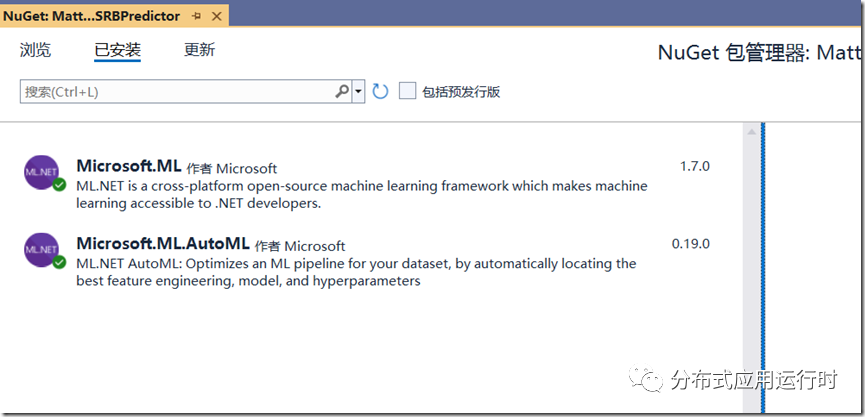
Task: Click the package list scroll-up arrow
Action: (x=751, y=132)
